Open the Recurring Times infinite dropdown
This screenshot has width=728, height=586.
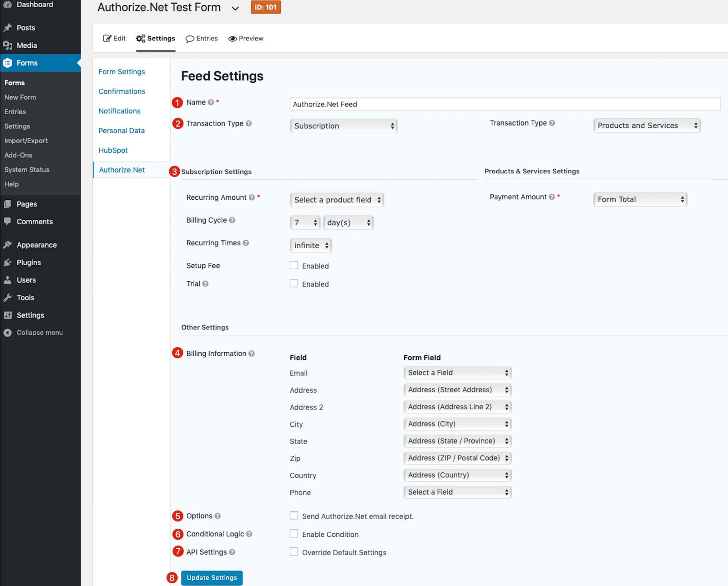point(311,245)
